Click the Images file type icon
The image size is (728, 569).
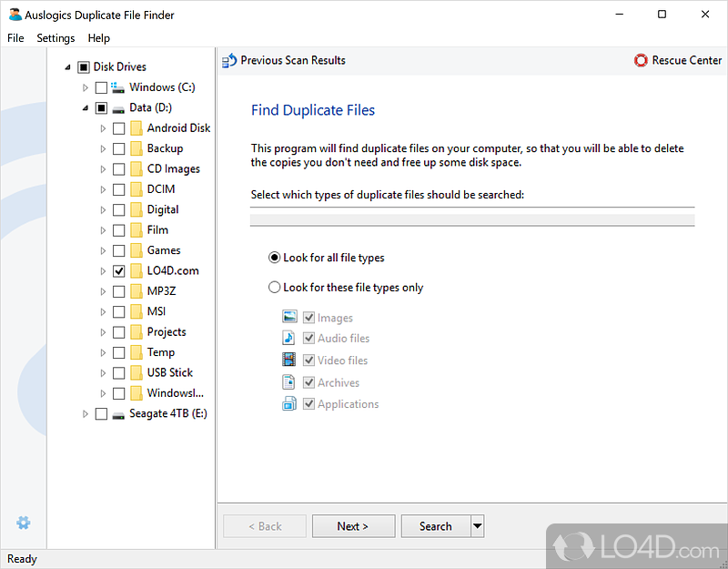click(x=289, y=317)
